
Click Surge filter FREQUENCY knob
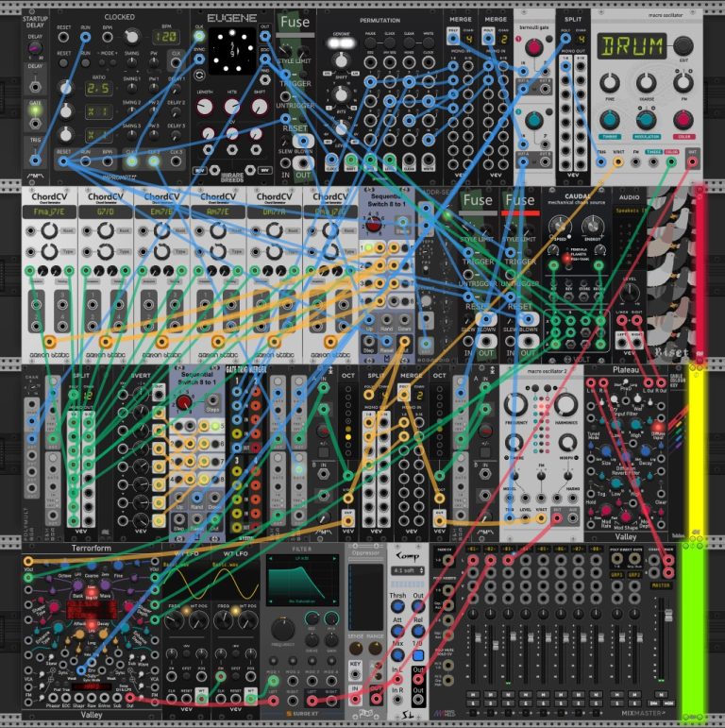point(282,629)
